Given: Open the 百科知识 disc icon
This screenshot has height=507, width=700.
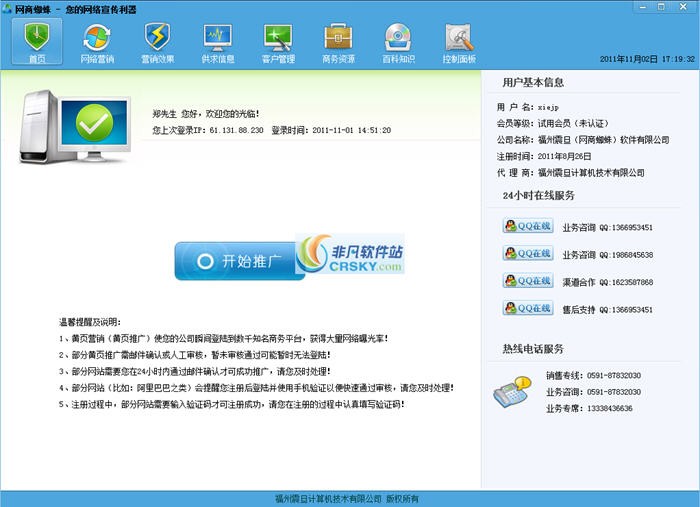Looking at the screenshot, I should pos(398,42).
